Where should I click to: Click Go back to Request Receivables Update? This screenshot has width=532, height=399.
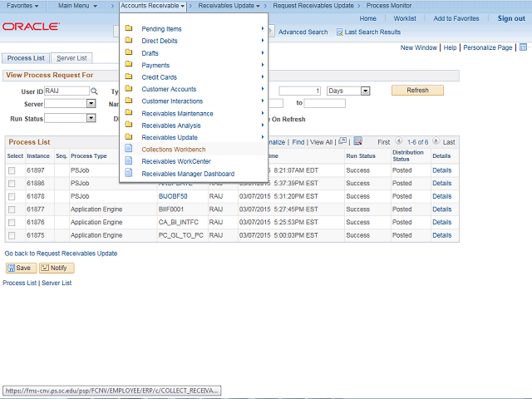coord(61,254)
